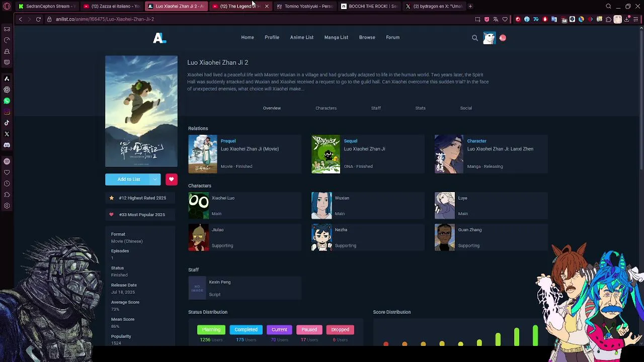
Task: Switch to the Characters tab
Action: click(x=326, y=108)
